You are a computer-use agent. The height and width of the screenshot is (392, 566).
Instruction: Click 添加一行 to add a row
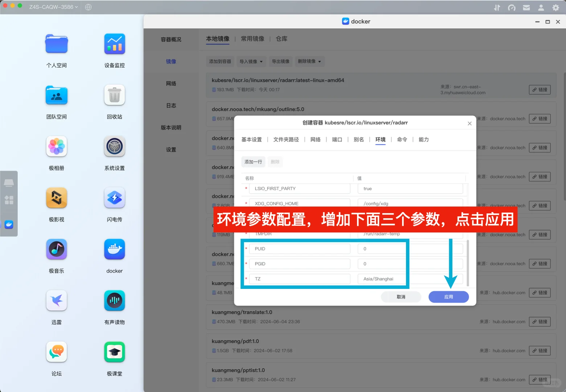253,162
